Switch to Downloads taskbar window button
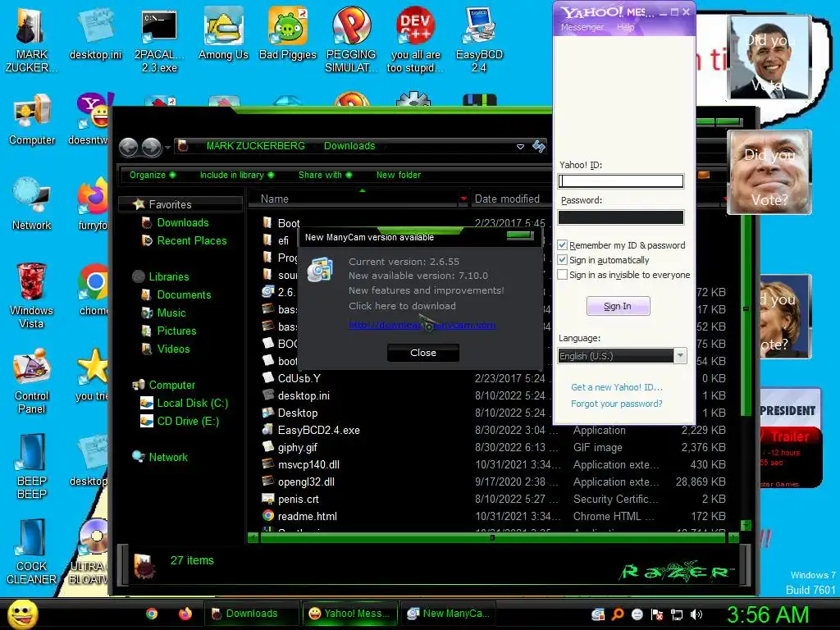Viewport: 840px width, 630px height. (x=251, y=614)
